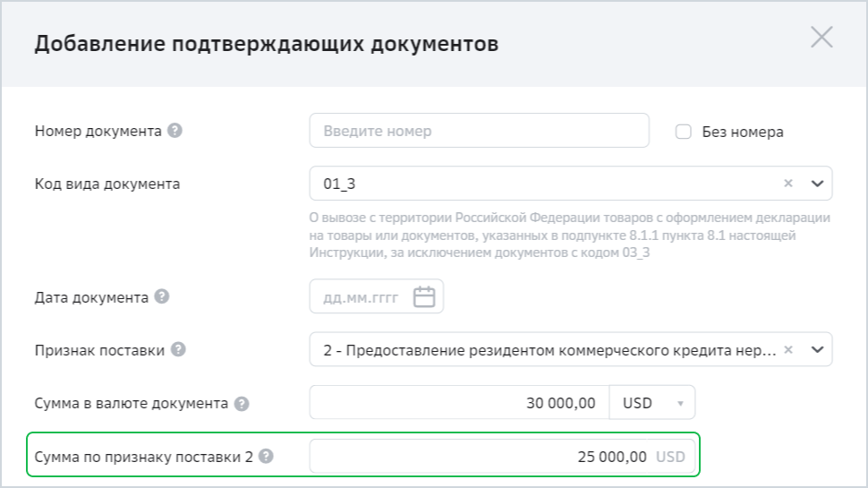Viewport: 868px width, 488px height.
Task: Expand the Код вида документа dropdown
Action: (816, 184)
